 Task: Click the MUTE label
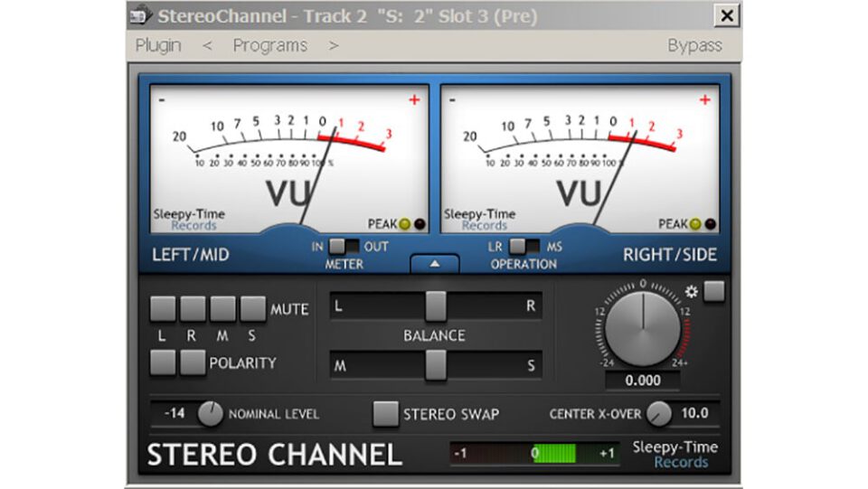[289, 309]
